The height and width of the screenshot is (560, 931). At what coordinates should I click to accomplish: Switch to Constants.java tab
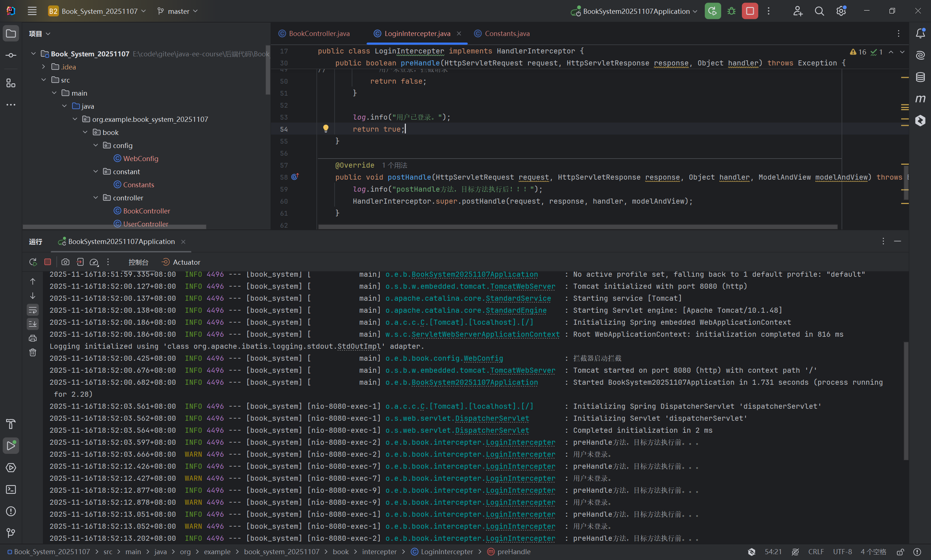tap(502, 33)
